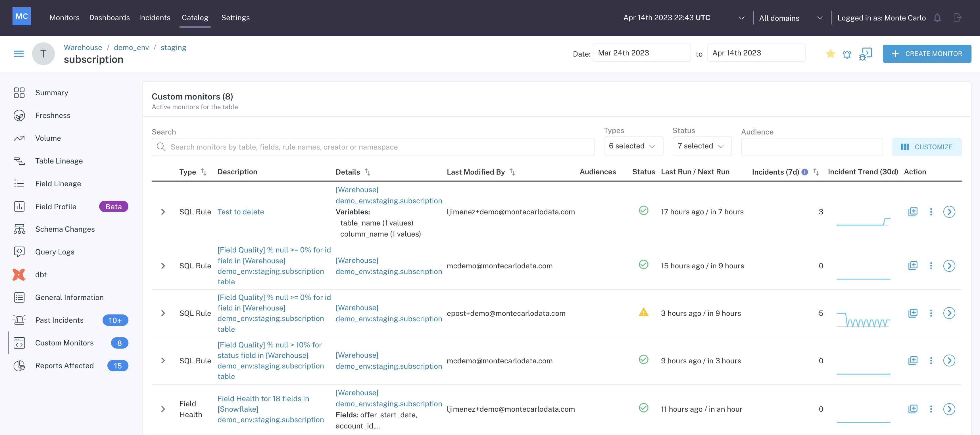
Task: Go to Dashboards in top navigation
Action: 109,18
